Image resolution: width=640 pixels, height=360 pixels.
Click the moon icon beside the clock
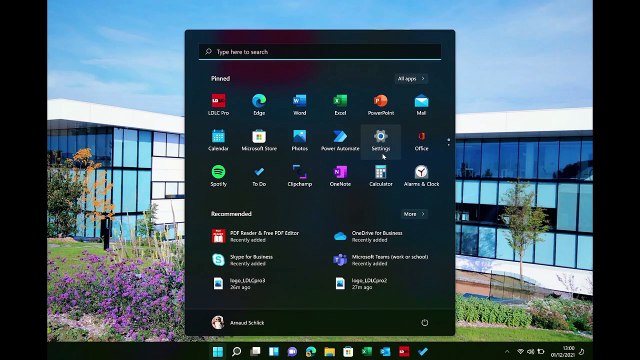point(582,351)
